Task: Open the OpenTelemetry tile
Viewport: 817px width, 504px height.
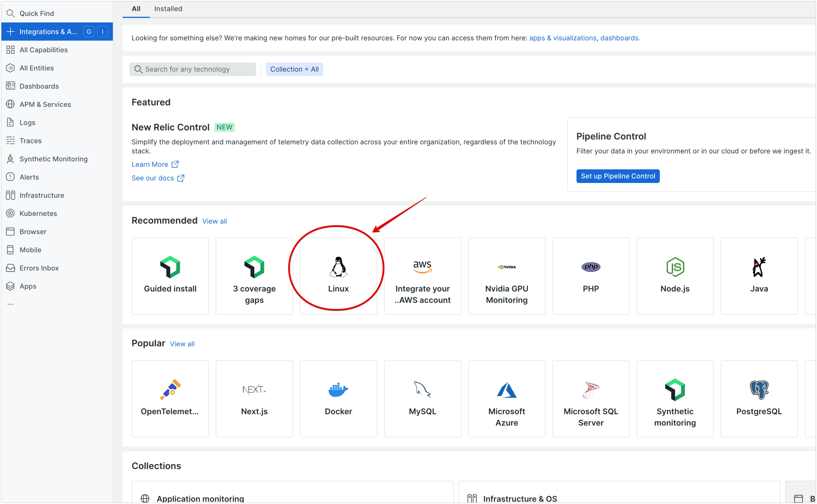Action: pos(170,399)
